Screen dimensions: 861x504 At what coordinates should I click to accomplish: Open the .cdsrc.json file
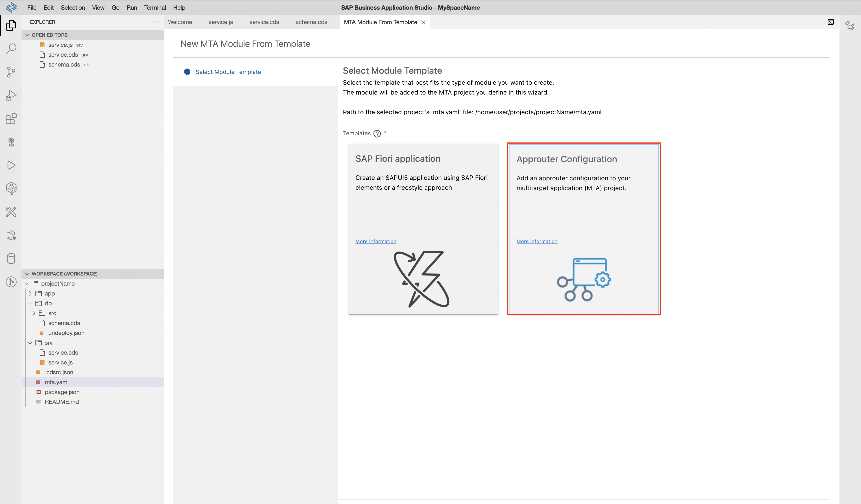[93, 372]
